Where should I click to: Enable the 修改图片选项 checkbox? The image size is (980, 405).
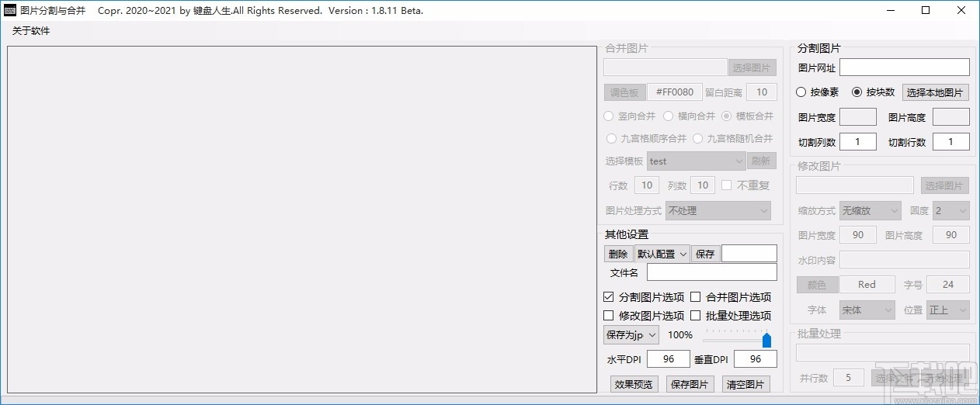coord(609,316)
